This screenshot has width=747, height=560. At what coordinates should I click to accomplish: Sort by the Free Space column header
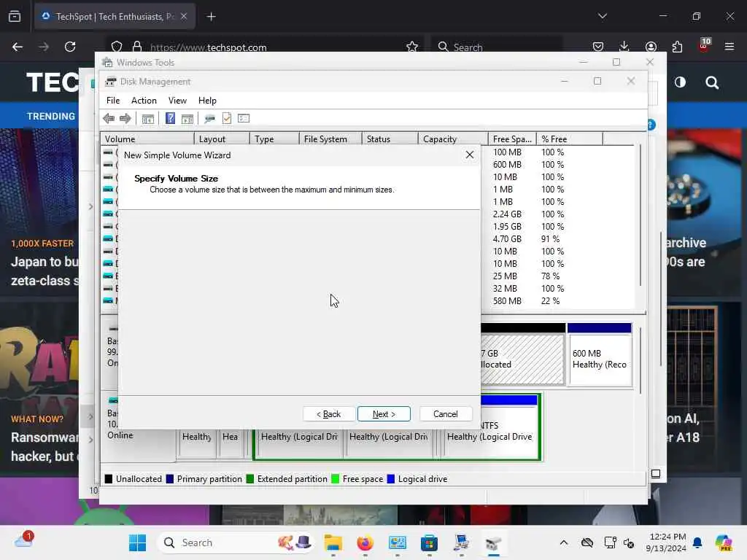[512, 139]
